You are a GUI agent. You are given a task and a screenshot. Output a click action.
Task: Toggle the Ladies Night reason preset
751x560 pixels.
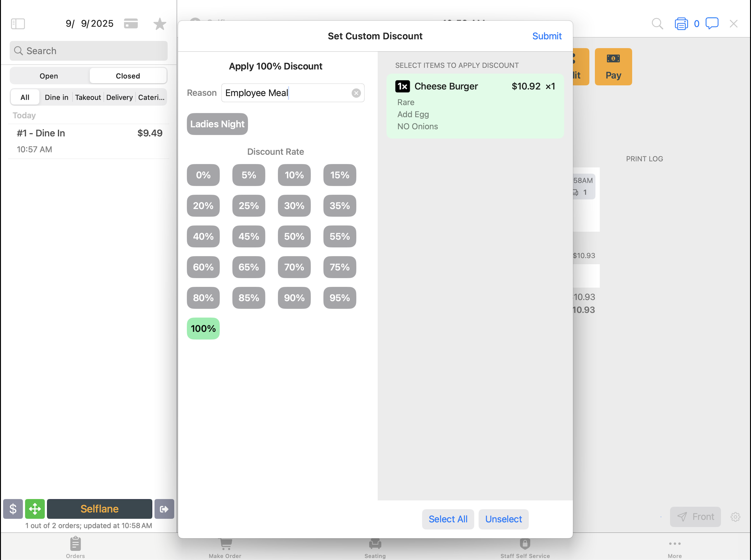tap(217, 124)
